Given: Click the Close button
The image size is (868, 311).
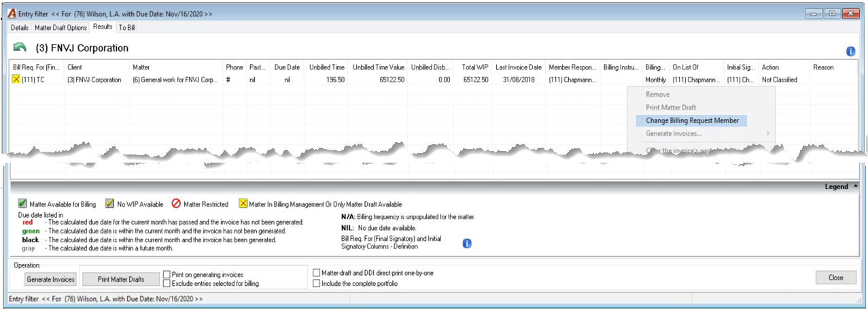Looking at the screenshot, I should [836, 278].
